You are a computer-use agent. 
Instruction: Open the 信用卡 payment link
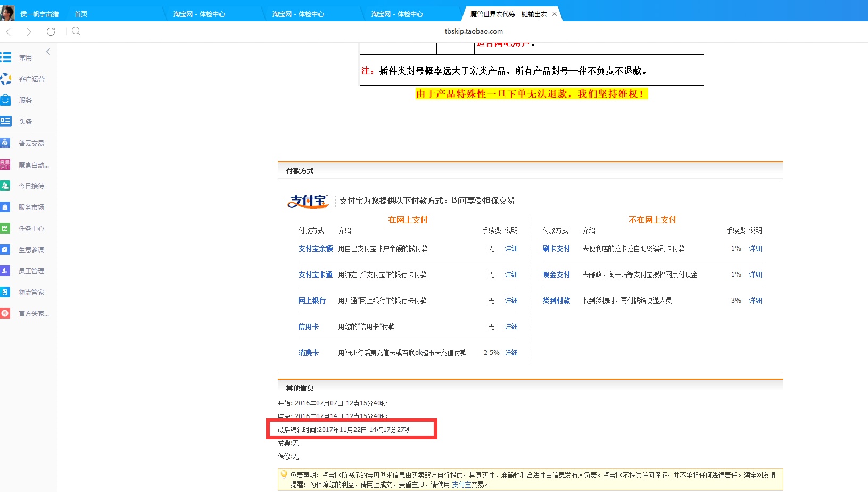[x=309, y=327]
